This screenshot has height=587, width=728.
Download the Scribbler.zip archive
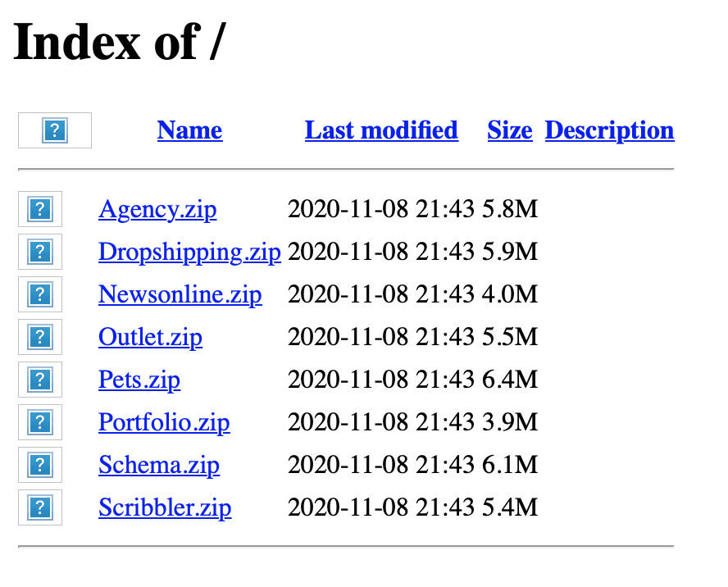coord(165,507)
